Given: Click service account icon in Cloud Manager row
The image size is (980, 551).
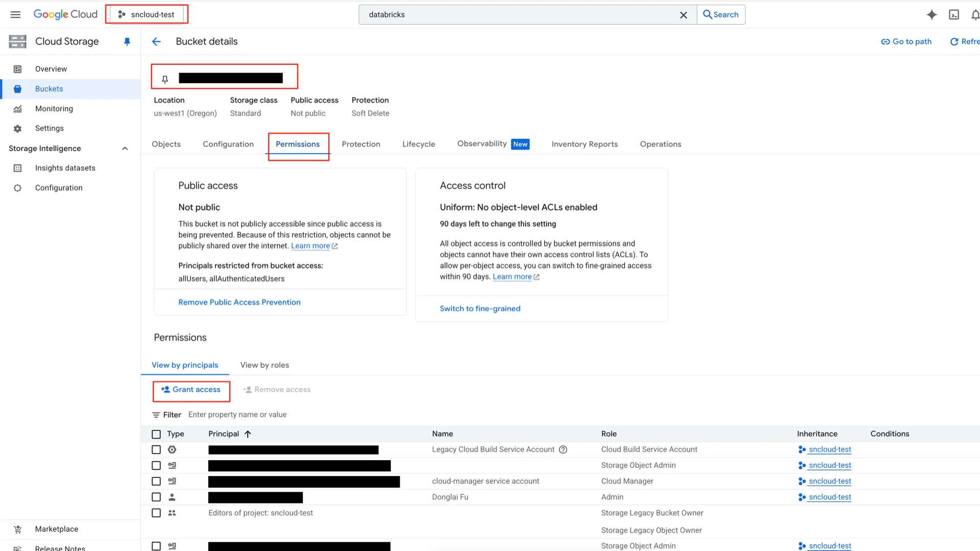Looking at the screenshot, I should click(x=172, y=481).
